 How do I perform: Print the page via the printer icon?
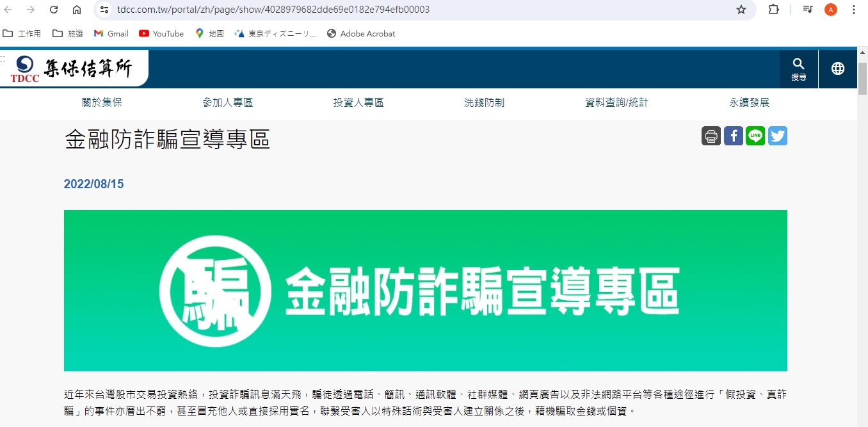(x=711, y=136)
